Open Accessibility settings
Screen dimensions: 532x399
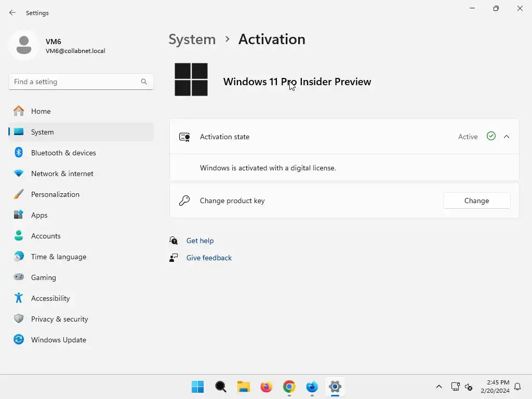coord(81,298)
